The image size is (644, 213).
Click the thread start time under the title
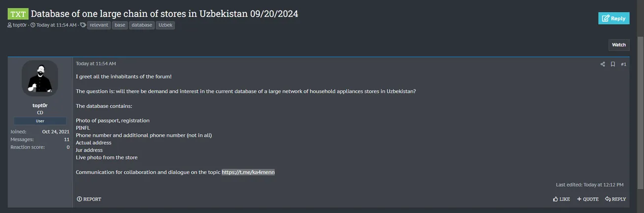(56, 25)
